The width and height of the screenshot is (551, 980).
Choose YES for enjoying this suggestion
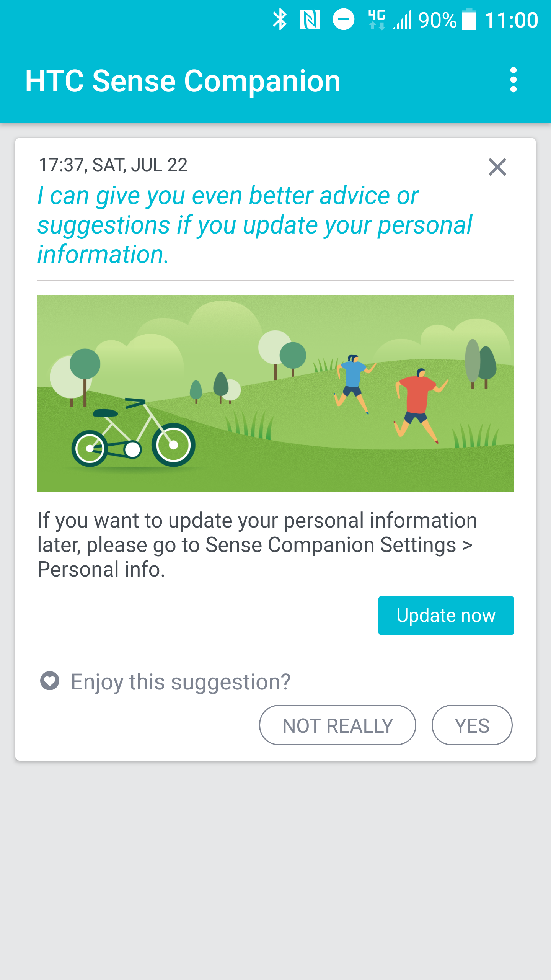coord(472,725)
